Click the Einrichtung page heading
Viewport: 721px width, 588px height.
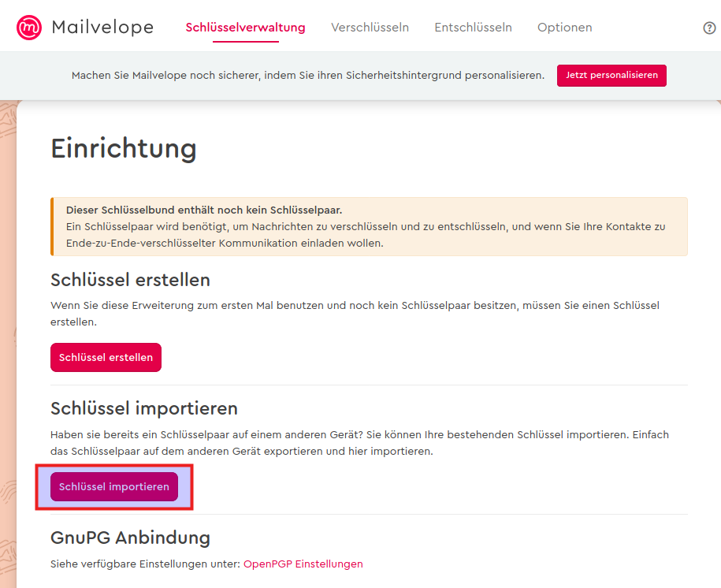click(x=124, y=149)
